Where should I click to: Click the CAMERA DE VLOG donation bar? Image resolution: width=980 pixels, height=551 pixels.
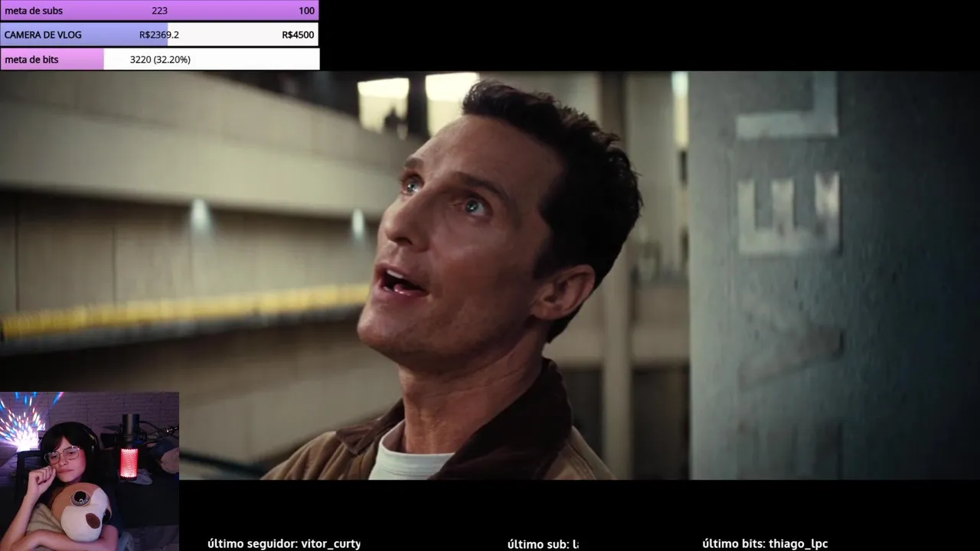click(x=159, y=34)
